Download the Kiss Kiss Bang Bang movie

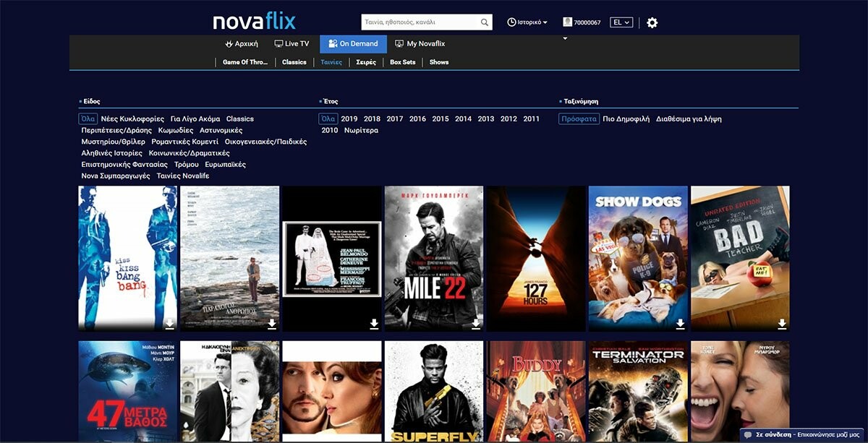pyautogui.click(x=169, y=324)
